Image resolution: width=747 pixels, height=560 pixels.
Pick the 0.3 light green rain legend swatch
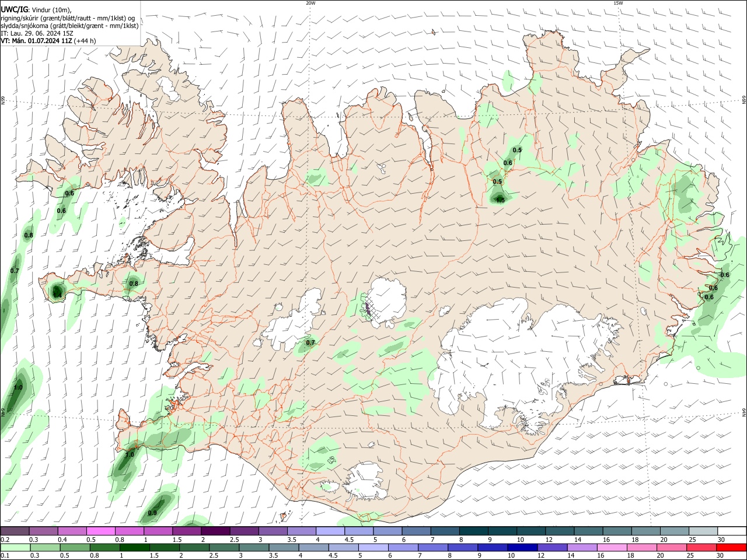pyautogui.click(x=45, y=547)
